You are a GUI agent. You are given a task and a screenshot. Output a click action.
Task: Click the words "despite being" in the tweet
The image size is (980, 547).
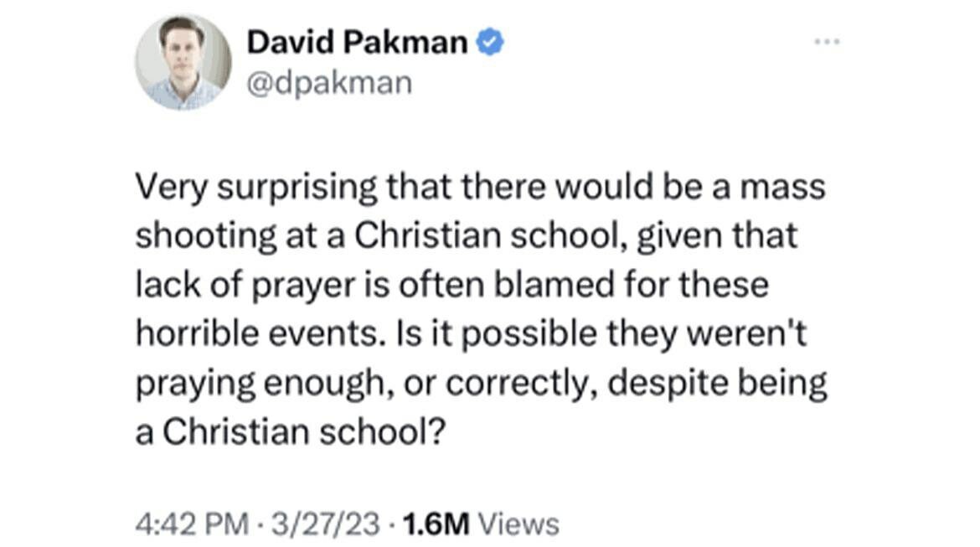[x=718, y=384]
